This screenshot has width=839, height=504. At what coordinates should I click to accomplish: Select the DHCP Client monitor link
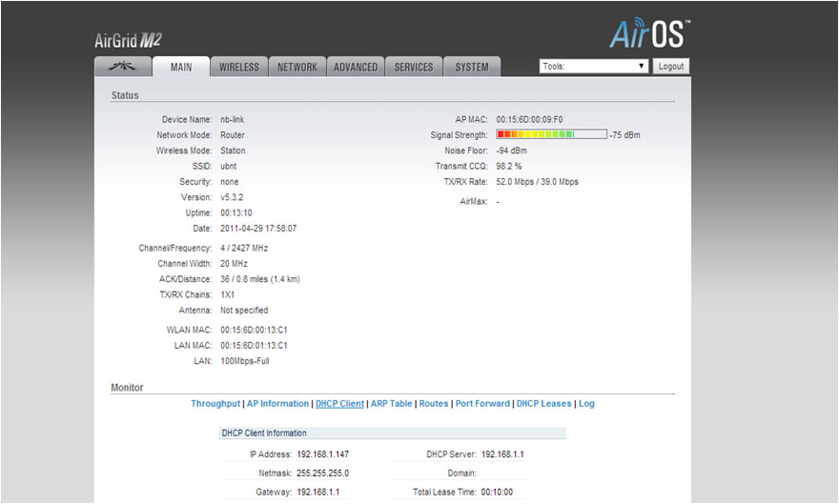(x=339, y=404)
